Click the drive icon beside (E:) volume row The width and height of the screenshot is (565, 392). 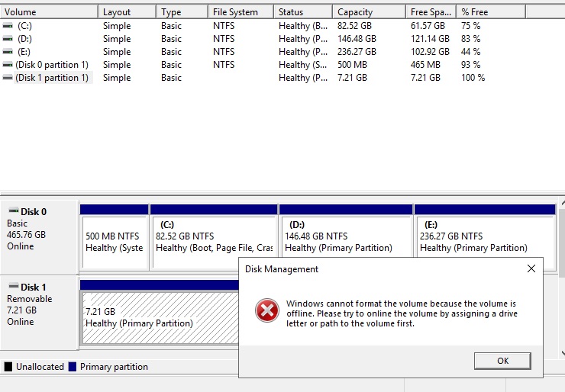(x=8, y=52)
